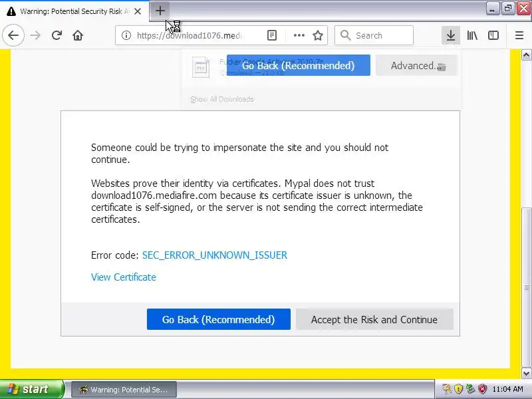532x399 pixels.
Task: Open the hamburger application menu
Action: coord(519,35)
